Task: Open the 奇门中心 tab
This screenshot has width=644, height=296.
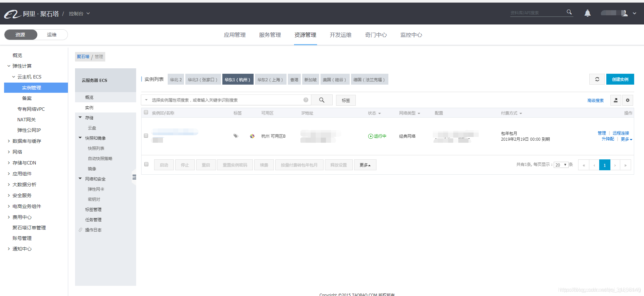Action: pos(376,35)
